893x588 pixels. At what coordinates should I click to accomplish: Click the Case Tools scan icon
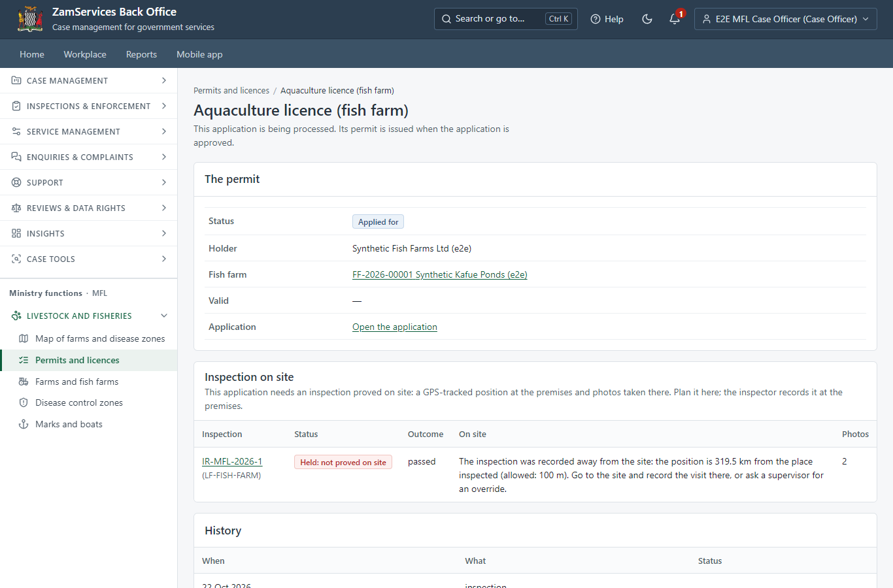pos(16,259)
